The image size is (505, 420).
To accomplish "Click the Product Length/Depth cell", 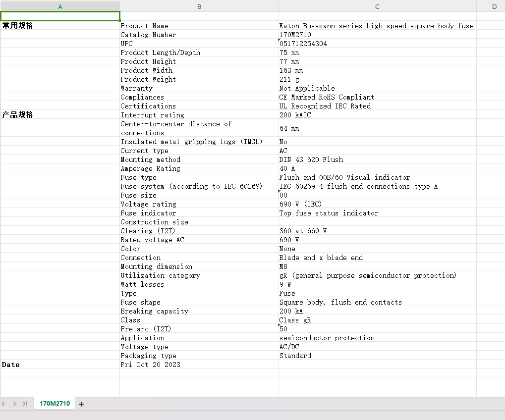I will click(199, 52).
